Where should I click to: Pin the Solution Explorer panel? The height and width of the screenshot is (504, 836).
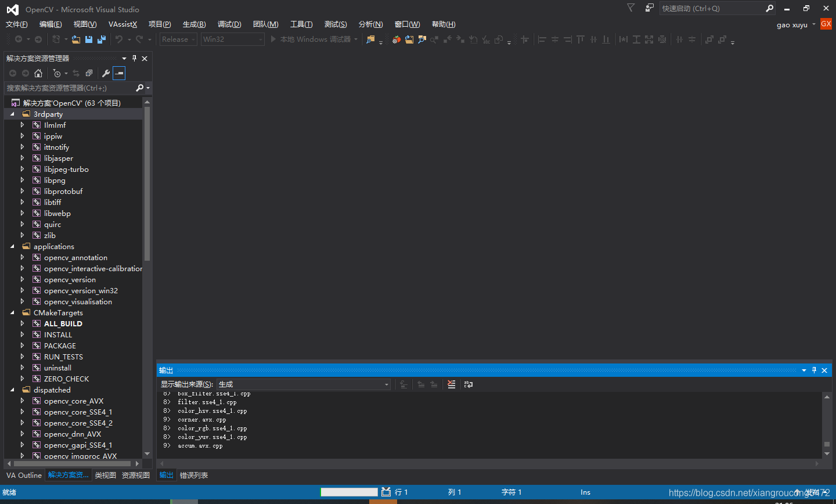pyautogui.click(x=135, y=58)
